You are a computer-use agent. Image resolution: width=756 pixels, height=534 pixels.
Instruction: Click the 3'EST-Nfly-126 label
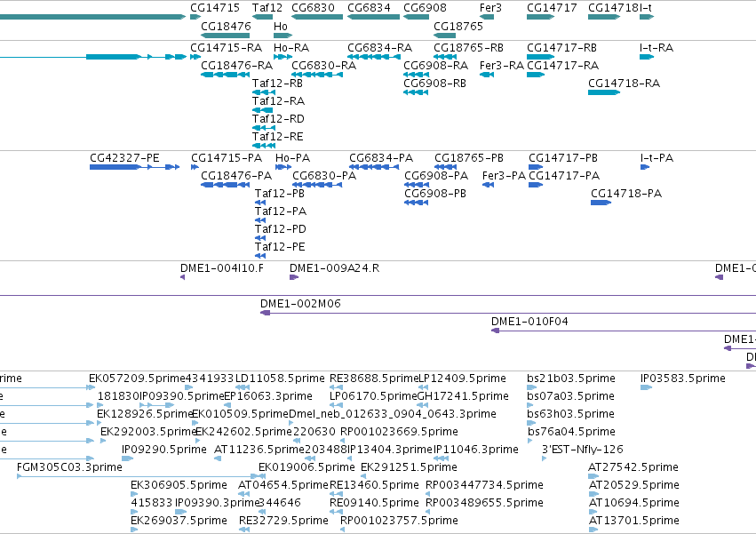click(x=583, y=450)
